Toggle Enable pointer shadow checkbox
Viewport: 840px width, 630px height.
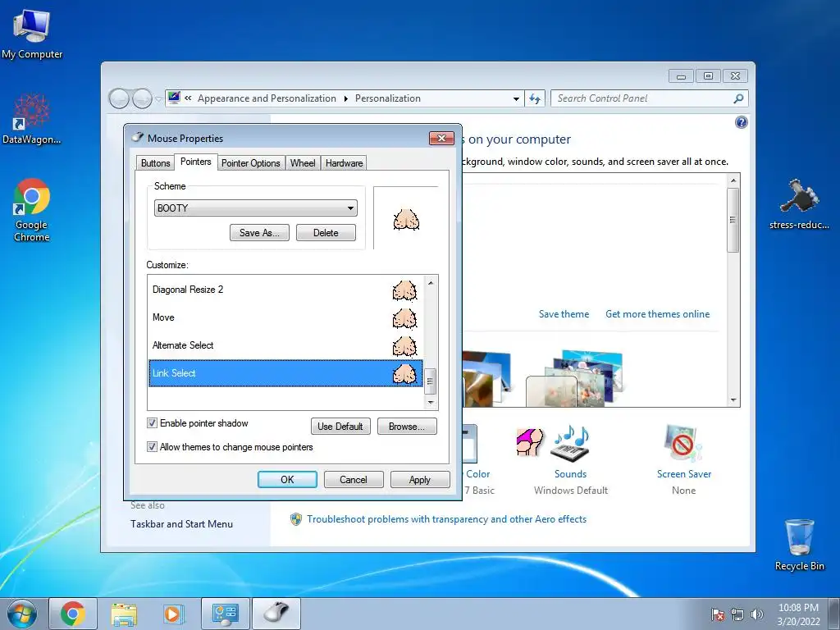[152, 423]
